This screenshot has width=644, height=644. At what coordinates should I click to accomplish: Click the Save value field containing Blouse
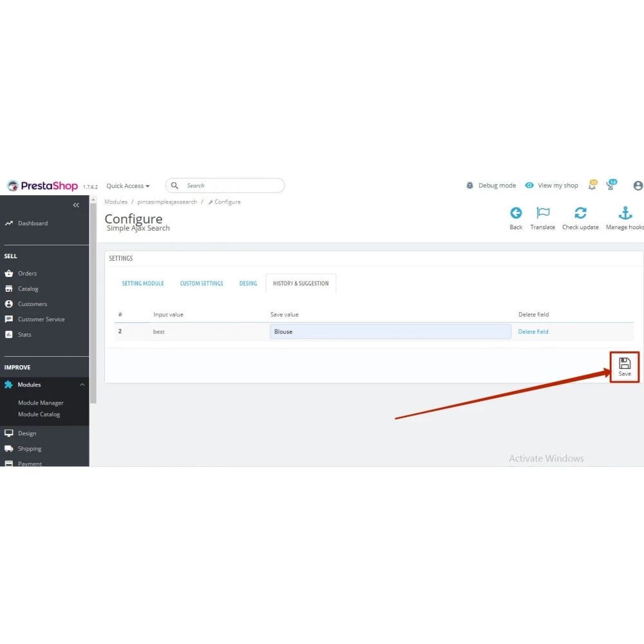tap(390, 332)
